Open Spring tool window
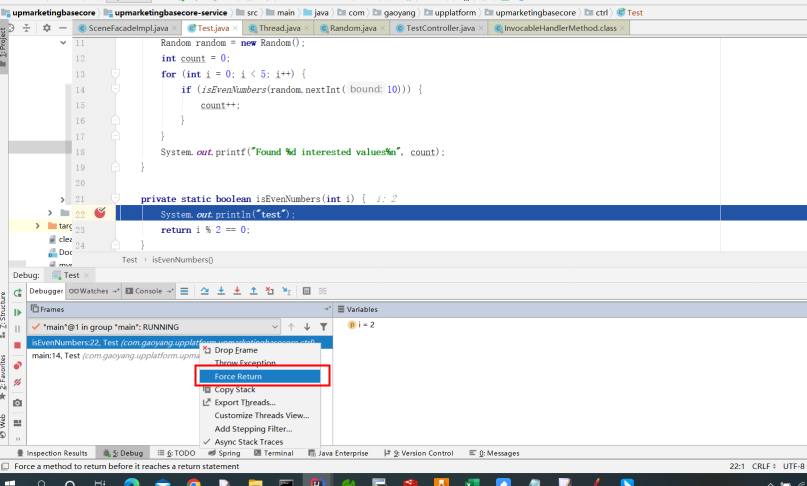Viewport: 807px width, 486px height. pos(224,453)
